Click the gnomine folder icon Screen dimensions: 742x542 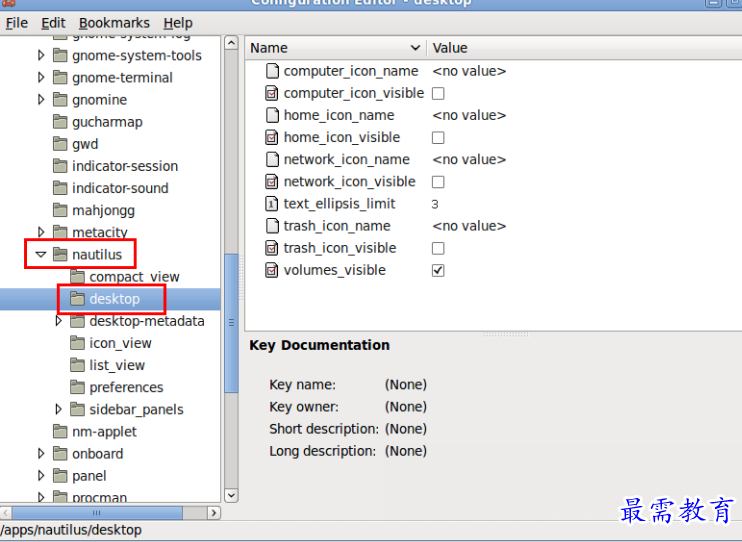pos(60,99)
